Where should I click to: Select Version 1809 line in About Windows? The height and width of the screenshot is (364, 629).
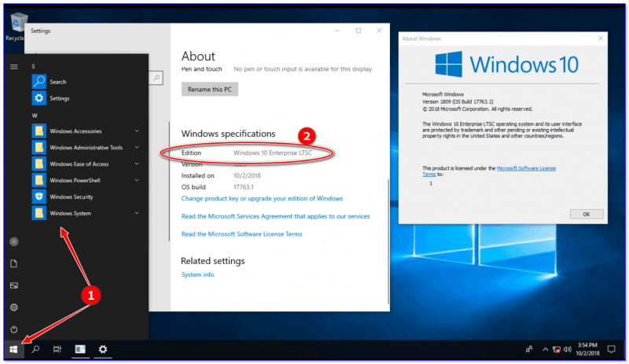point(458,101)
